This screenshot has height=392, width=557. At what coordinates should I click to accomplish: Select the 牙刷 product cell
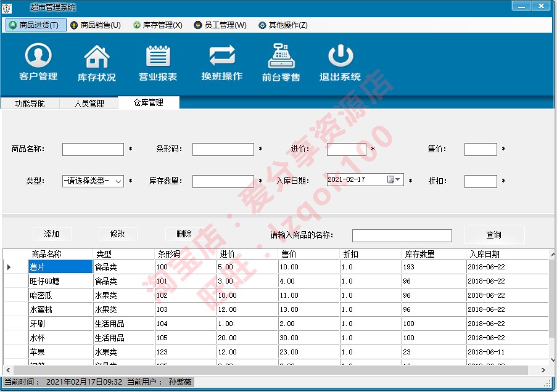tap(60, 324)
